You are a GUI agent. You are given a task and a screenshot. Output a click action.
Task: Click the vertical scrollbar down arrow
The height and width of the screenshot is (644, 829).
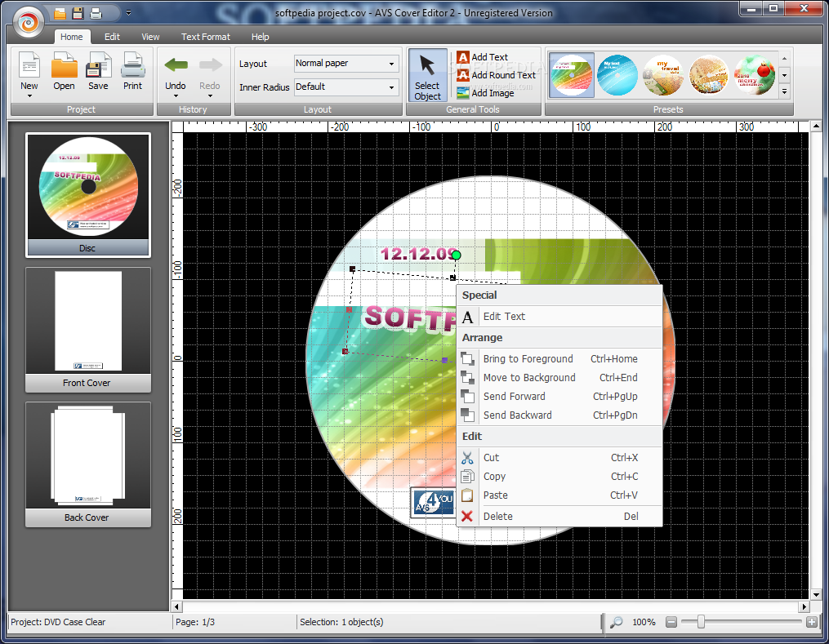816,594
